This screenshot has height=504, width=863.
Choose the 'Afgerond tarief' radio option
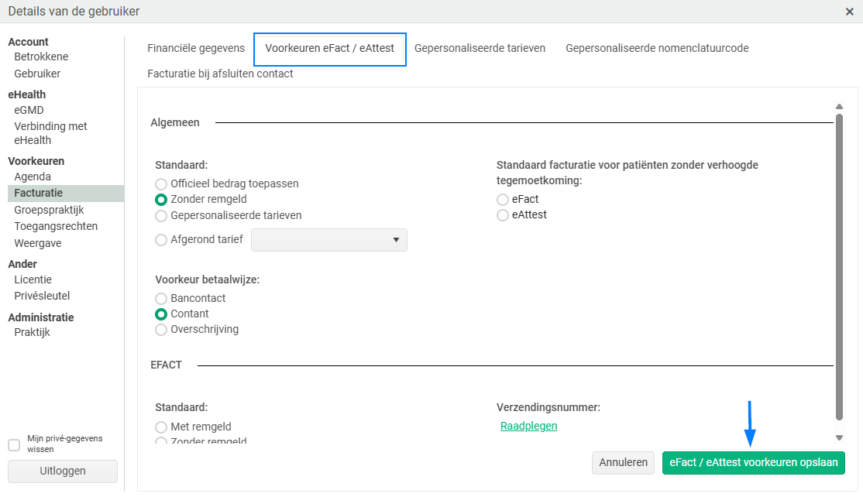(x=161, y=240)
